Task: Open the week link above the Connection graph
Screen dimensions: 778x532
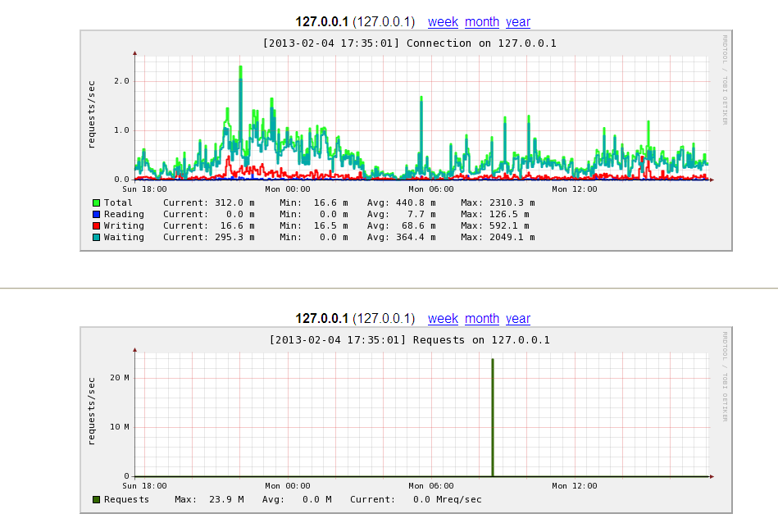Action: click(443, 22)
